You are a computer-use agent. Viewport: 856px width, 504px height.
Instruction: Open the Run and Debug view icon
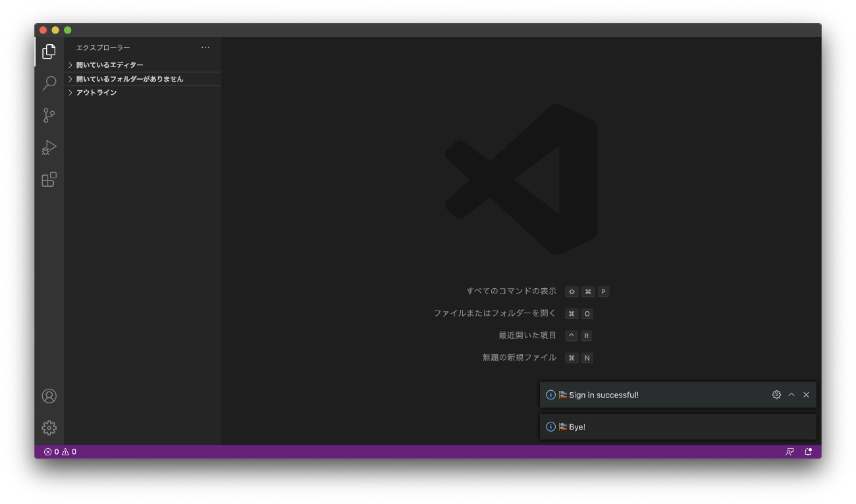49,147
